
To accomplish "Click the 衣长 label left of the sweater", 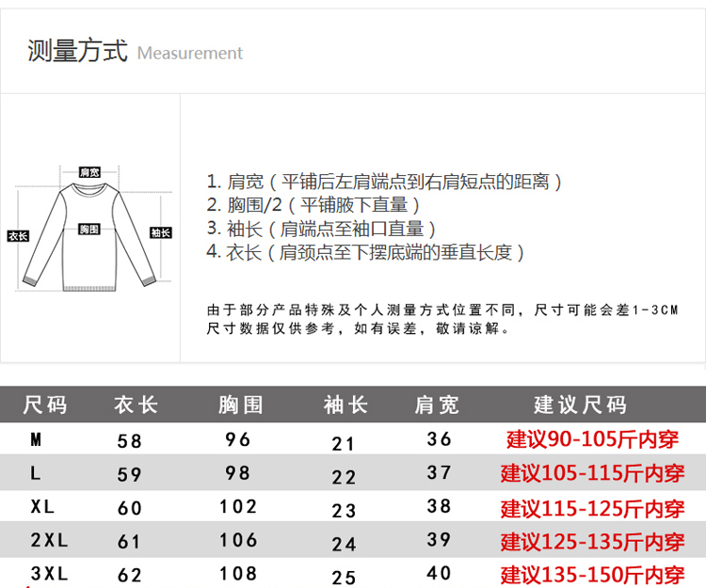I will click(17, 235).
